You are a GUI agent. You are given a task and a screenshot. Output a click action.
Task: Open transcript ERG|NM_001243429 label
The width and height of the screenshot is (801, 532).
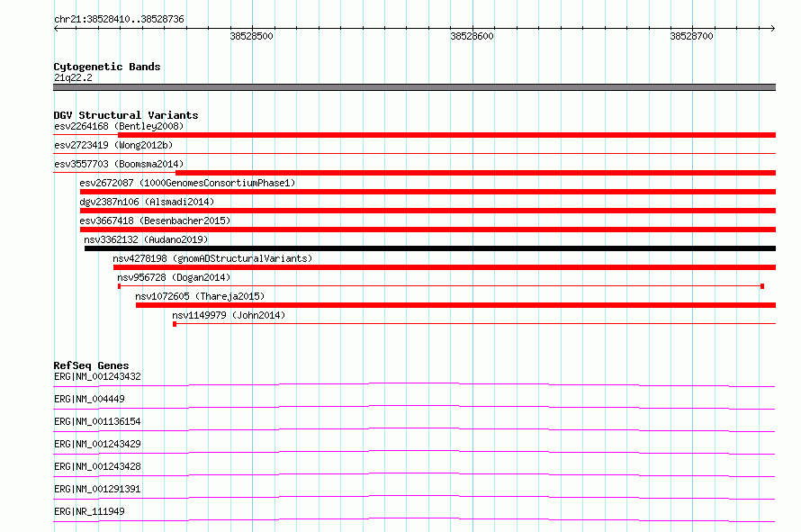(97, 444)
